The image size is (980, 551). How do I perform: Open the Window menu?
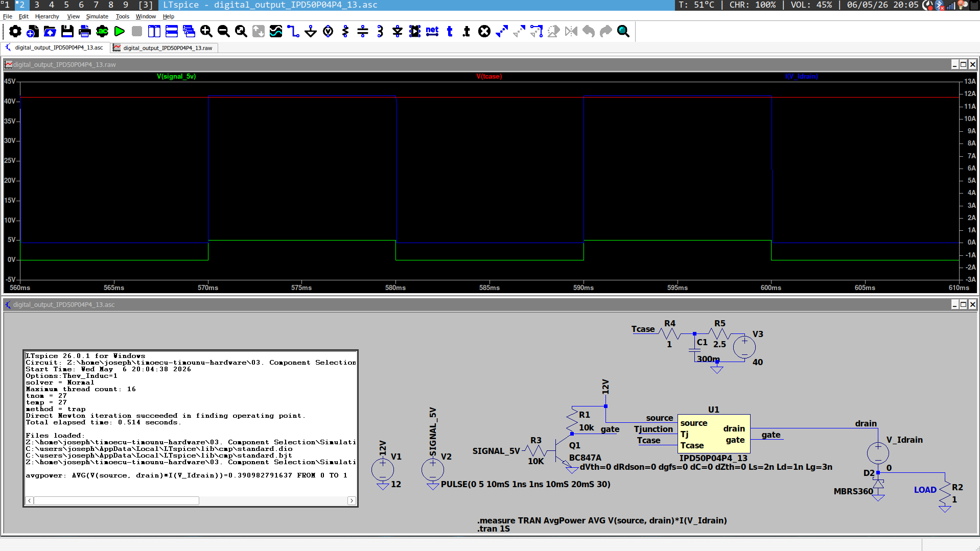pyautogui.click(x=146, y=16)
